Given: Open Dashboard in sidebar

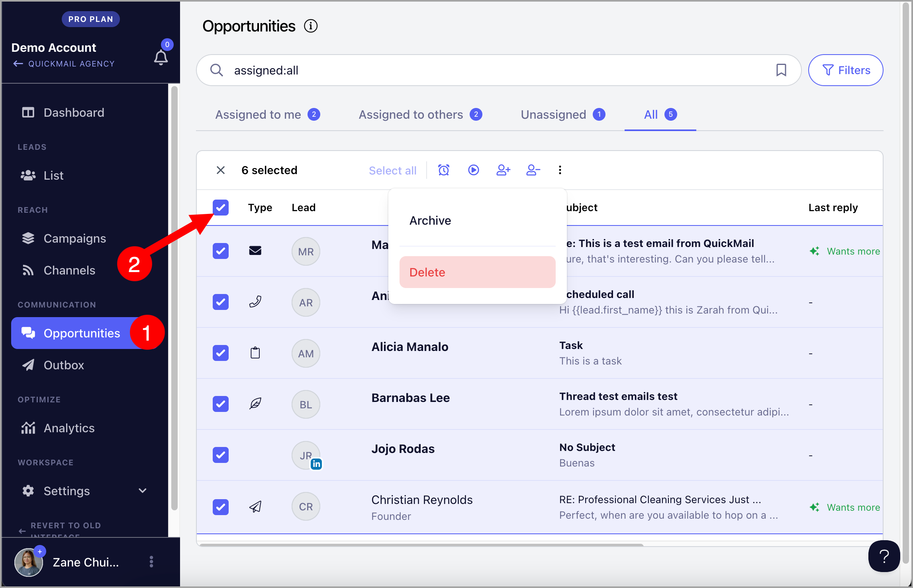Looking at the screenshot, I should (x=63, y=113).
